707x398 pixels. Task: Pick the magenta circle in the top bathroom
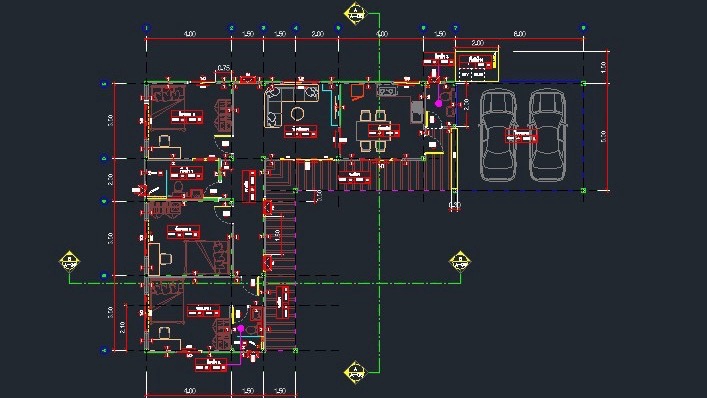pyautogui.click(x=438, y=104)
